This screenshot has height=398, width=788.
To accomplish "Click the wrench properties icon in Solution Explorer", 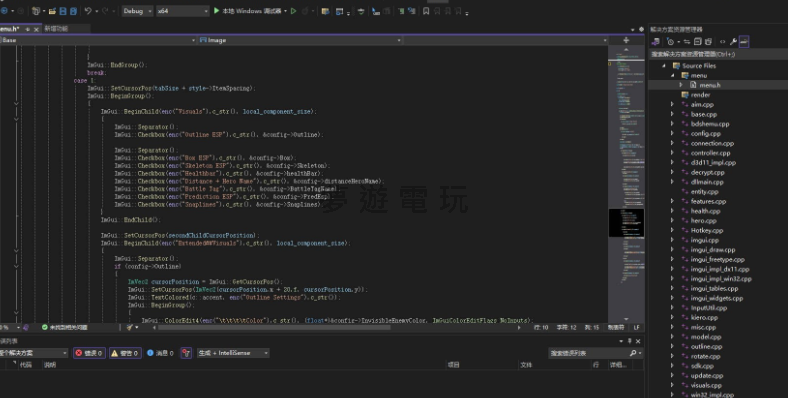I will tap(733, 42).
